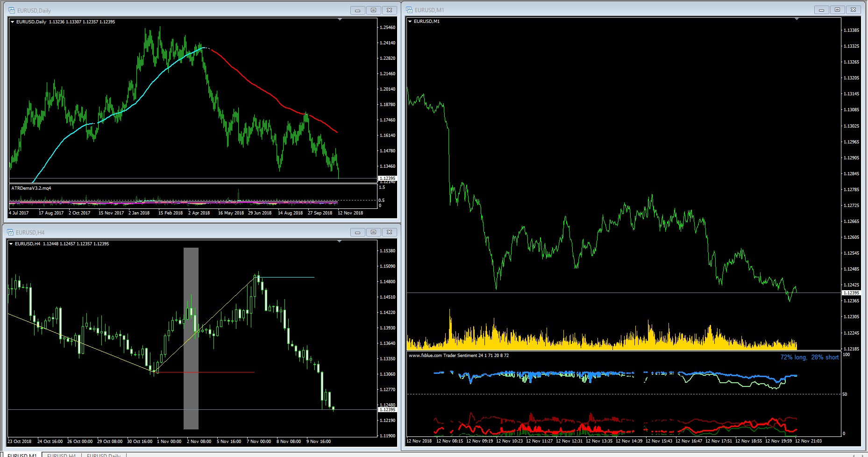Minimize the EURUSD,Daily chart window
This screenshot has width=868, height=457.
[x=357, y=10]
